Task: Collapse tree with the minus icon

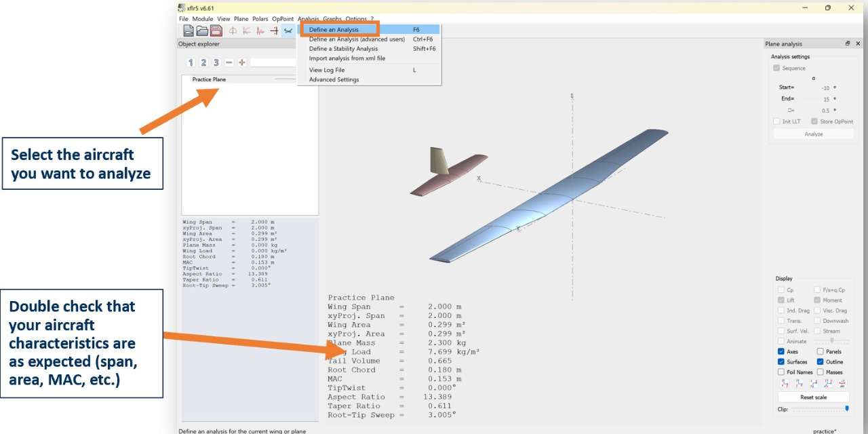Action: point(229,62)
